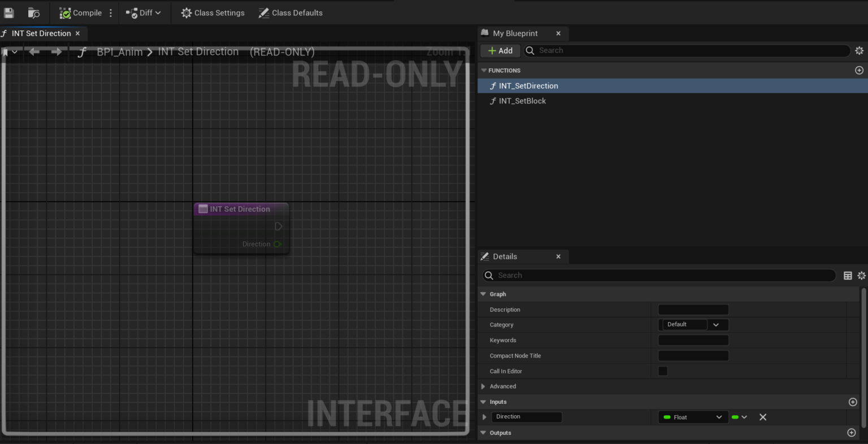The image size is (868, 444).
Task: Toggle pass-by-reference on the Direction input
Action: [x=739, y=417]
